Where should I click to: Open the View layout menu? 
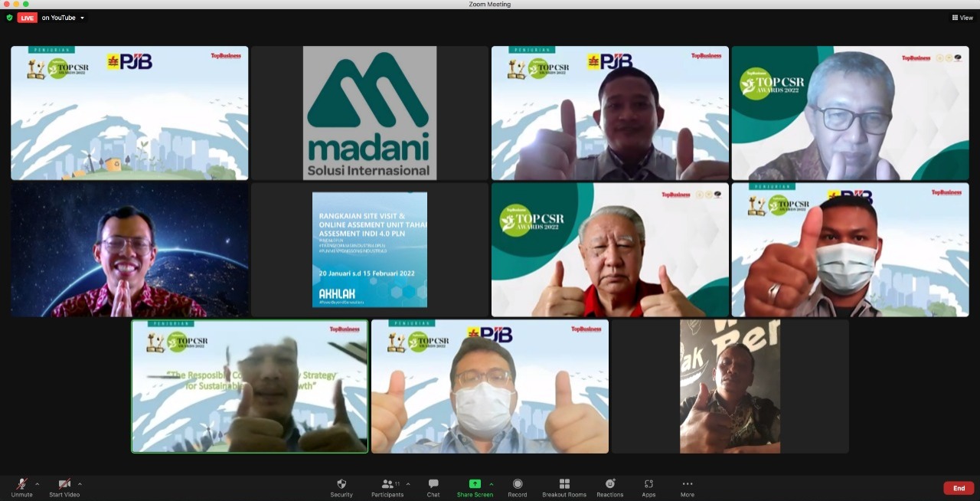coord(962,18)
